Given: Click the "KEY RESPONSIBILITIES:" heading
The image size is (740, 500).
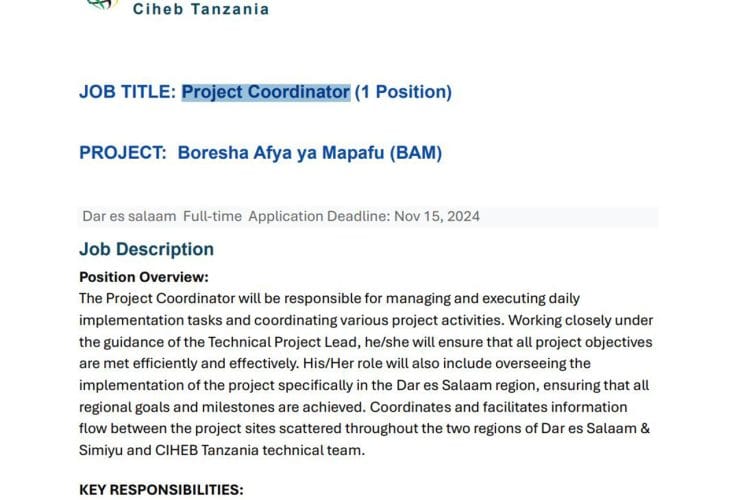Looking at the screenshot, I should [x=159, y=491].
